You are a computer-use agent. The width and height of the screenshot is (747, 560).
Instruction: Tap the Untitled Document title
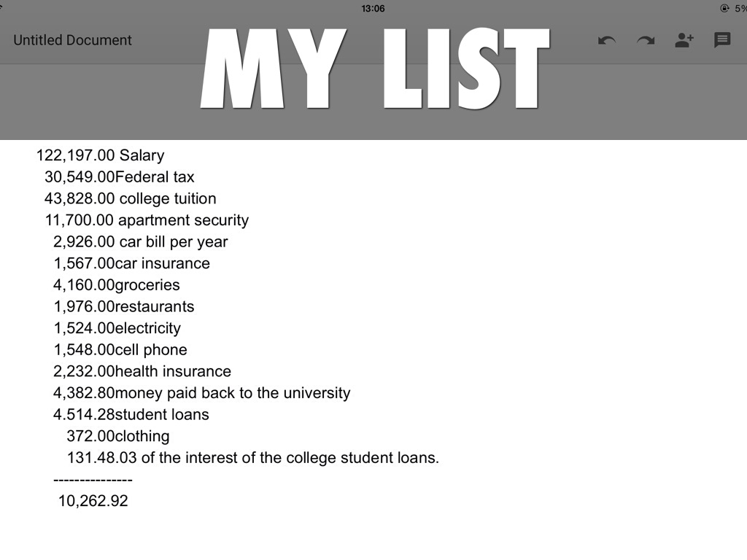tap(72, 40)
